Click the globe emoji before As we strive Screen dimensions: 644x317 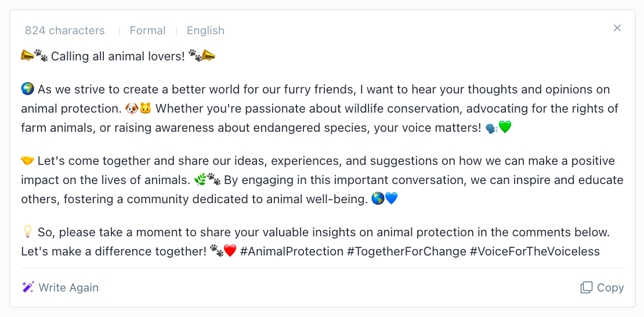pyautogui.click(x=27, y=89)
